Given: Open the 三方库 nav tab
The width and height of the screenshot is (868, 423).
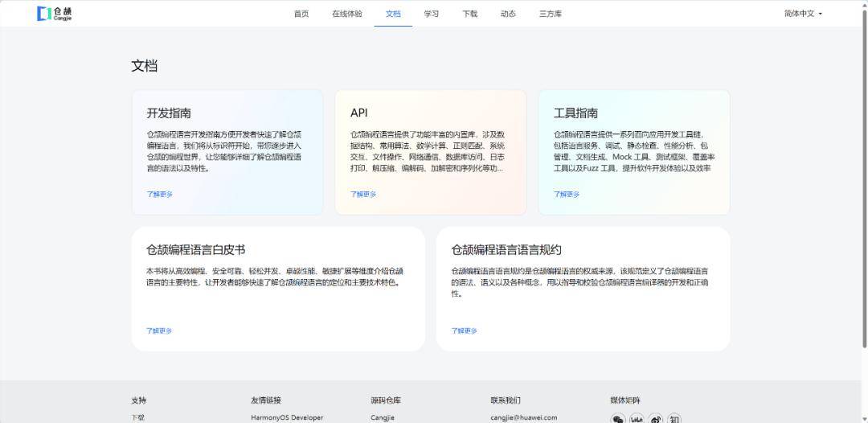Looking at the screenshot, I should coord(551,14).
